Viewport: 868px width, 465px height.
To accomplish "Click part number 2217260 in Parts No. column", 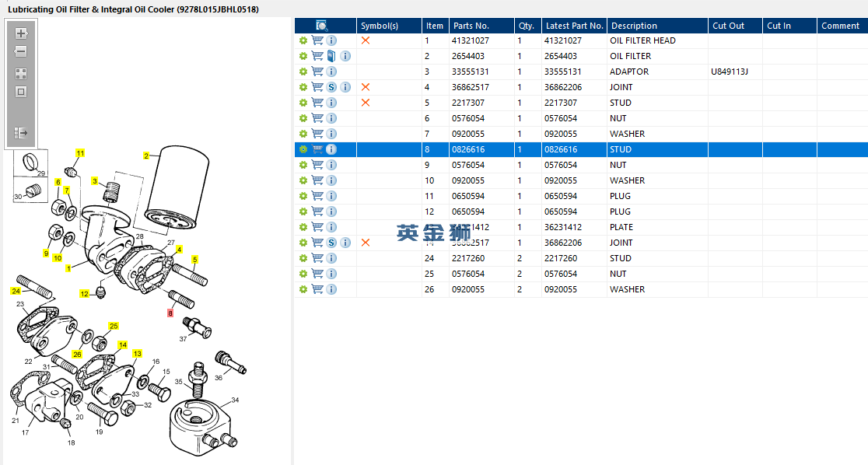I will click(x=468, y=258).
